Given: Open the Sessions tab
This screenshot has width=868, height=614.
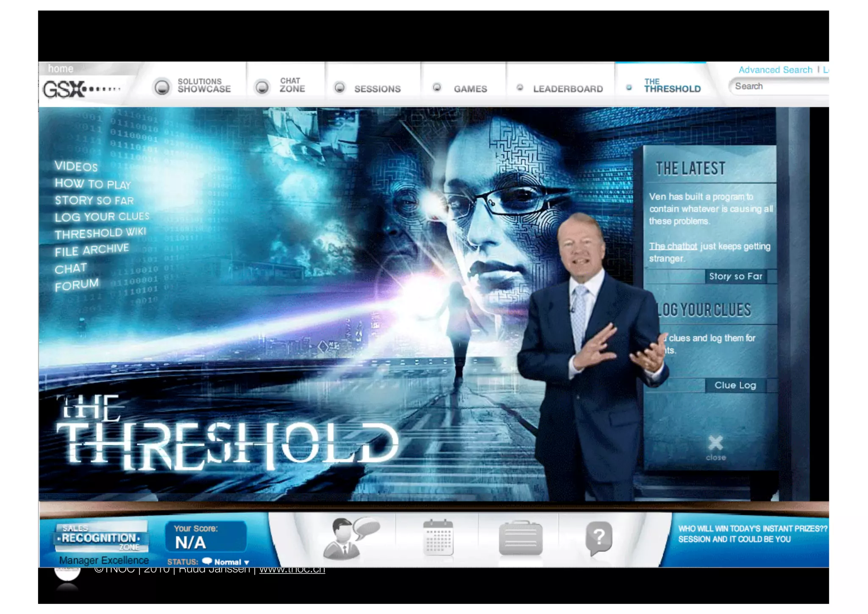Looking at the screenshot, I should click(x=377, y=89).
